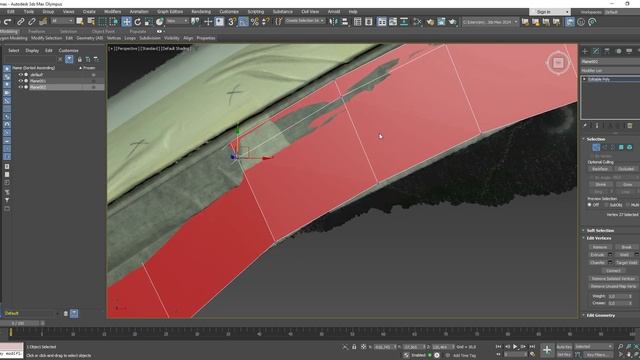The height and width of the screenshot is (360, 640).
Task: Open the Create panel plus icon
Action: tap(585, 51)
